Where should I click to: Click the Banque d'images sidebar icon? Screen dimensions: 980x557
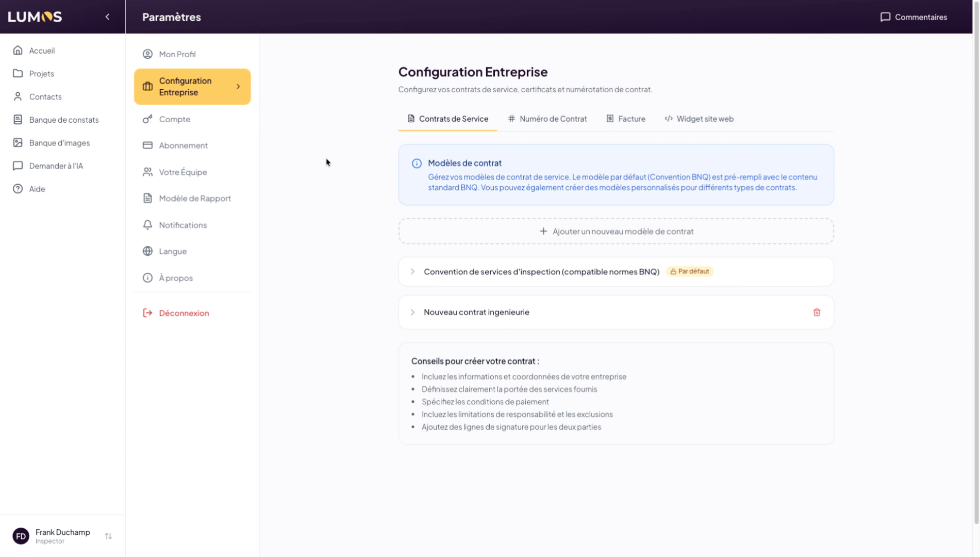pos(18,143)
